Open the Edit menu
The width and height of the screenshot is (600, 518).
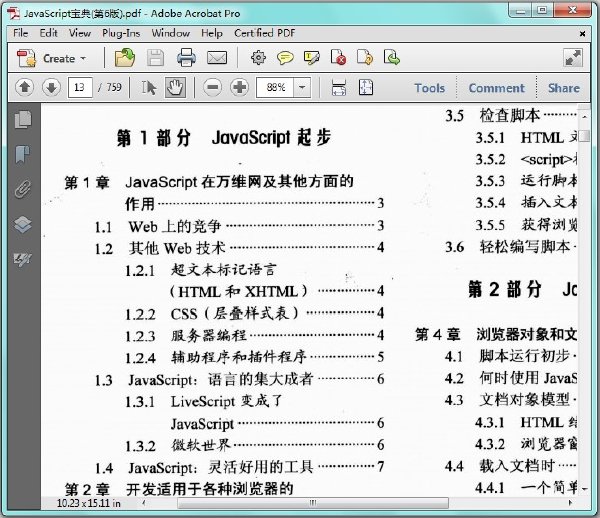[48, 33]
